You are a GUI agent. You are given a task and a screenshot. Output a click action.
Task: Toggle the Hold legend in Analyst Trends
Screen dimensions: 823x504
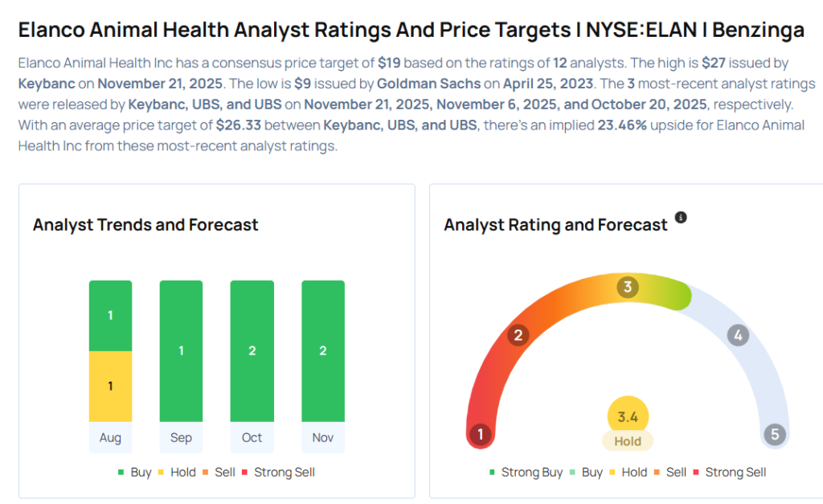[176, 472]
